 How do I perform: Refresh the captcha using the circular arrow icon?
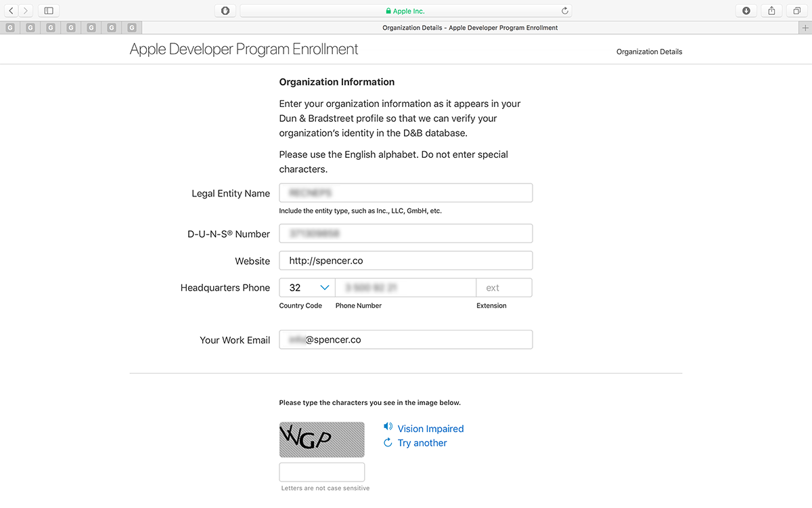tap(387, 442)
